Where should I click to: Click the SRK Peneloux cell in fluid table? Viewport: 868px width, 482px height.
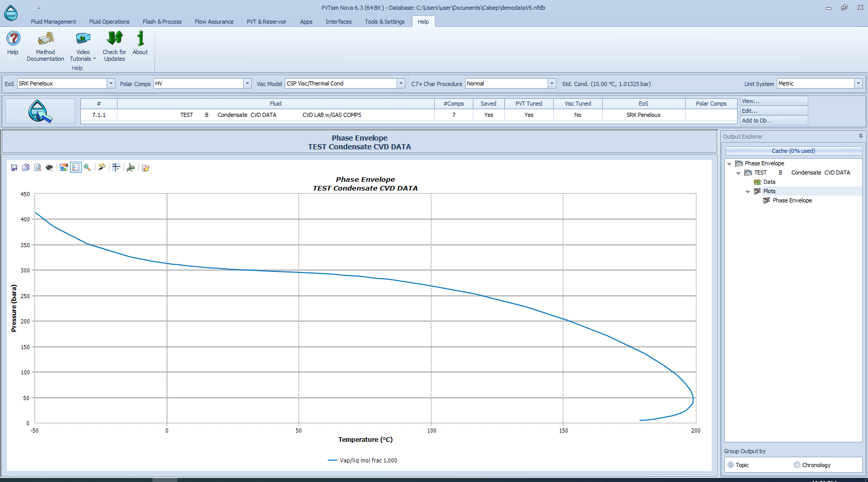pos(643,115)
